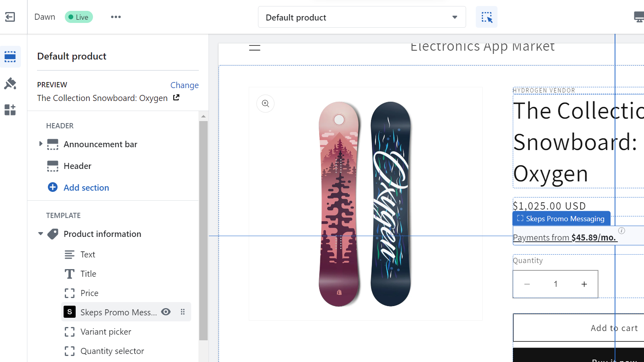The image size is (644, 362).
Task: Increase quantity with plus button
Action: click(x=584, y=284)
